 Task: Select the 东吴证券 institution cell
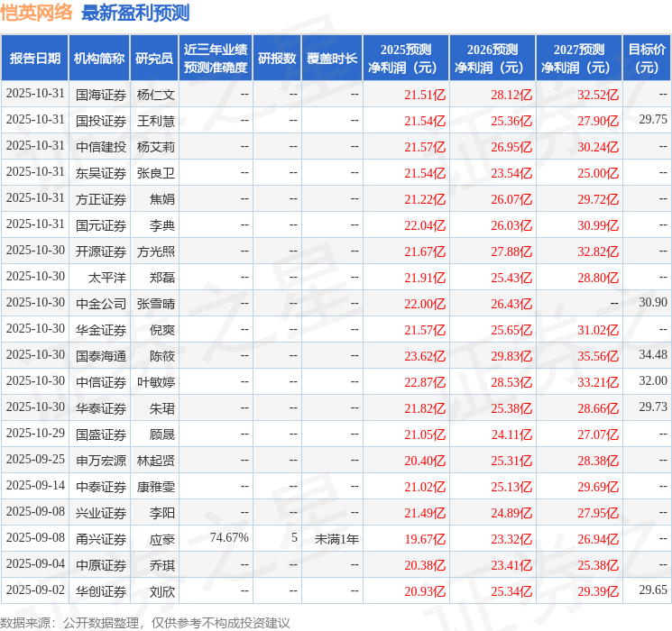tap(101, 173)
